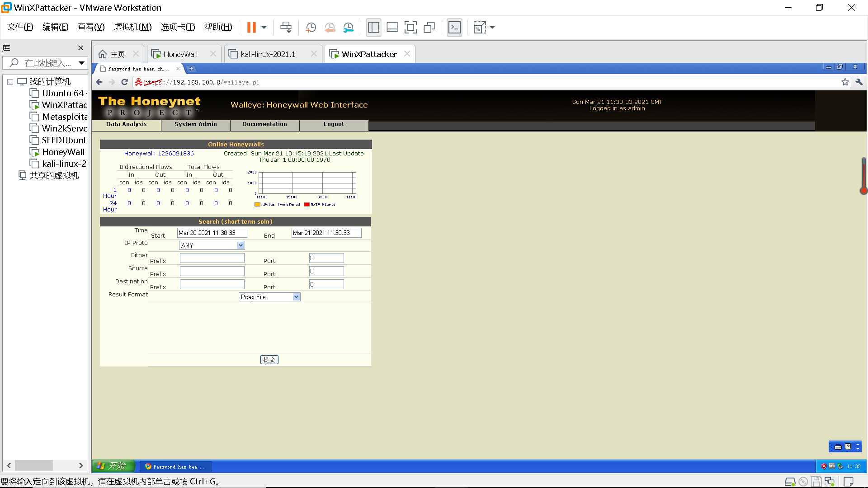This screenshot has width=868, height=488.
Task: Click the pause virtual machine icon
Action: pyautogui.click(x=251, y=28)
